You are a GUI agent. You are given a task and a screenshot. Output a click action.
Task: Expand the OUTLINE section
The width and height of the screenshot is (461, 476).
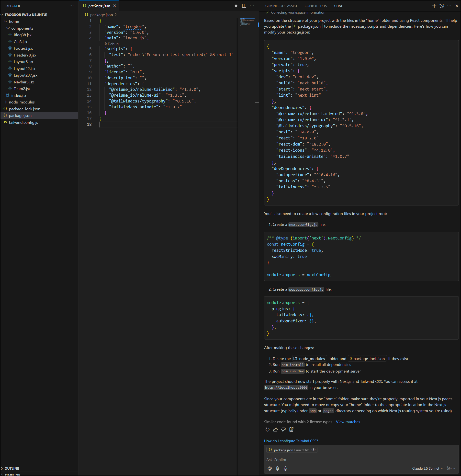coord(12,468)
